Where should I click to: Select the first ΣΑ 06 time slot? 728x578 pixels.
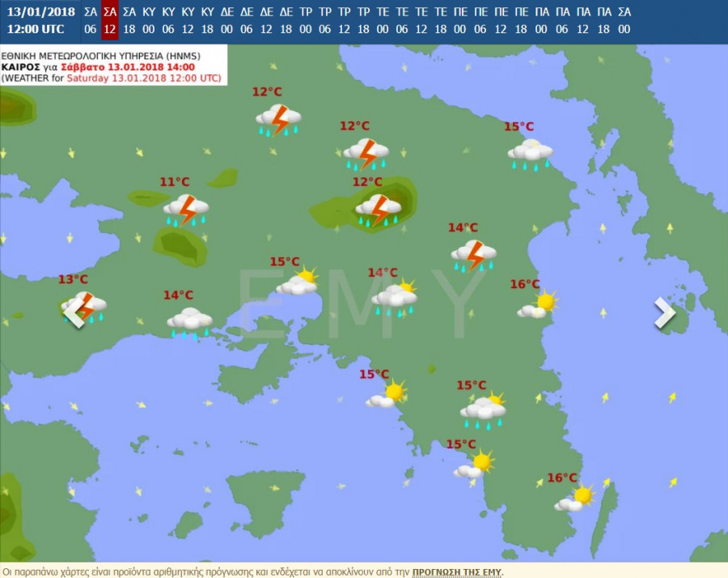click(x=91, y=20)
